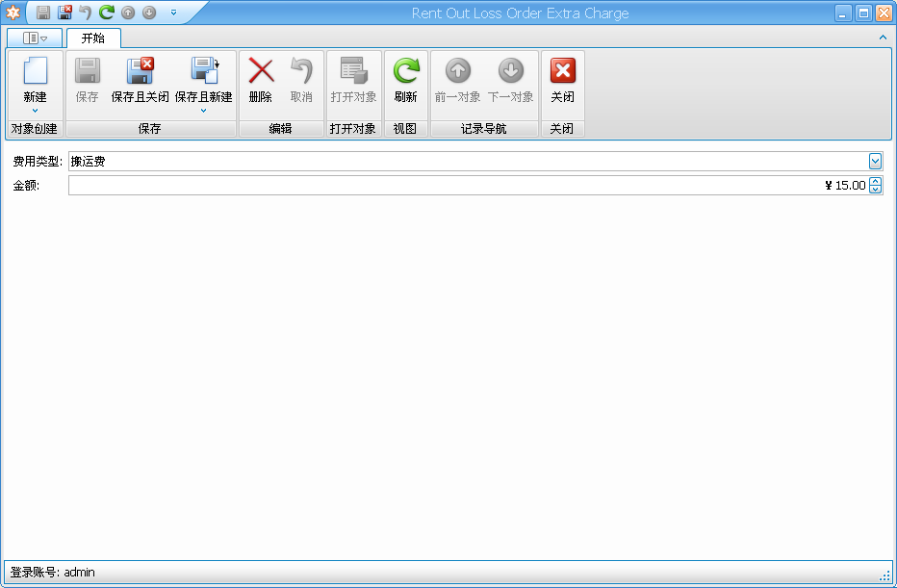The height and width of the screenshot is (588, 897).
Task: Click the 金额 amount input field
Action: (462, 186)
